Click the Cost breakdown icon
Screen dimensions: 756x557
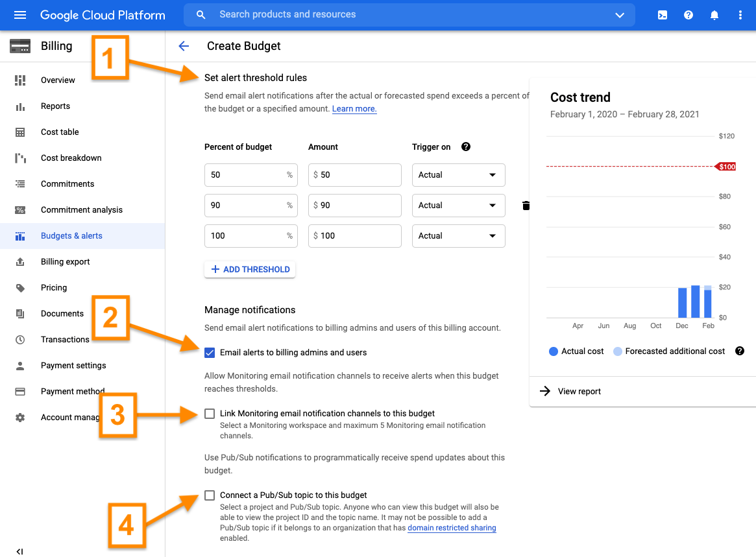(x=20, y=158)
